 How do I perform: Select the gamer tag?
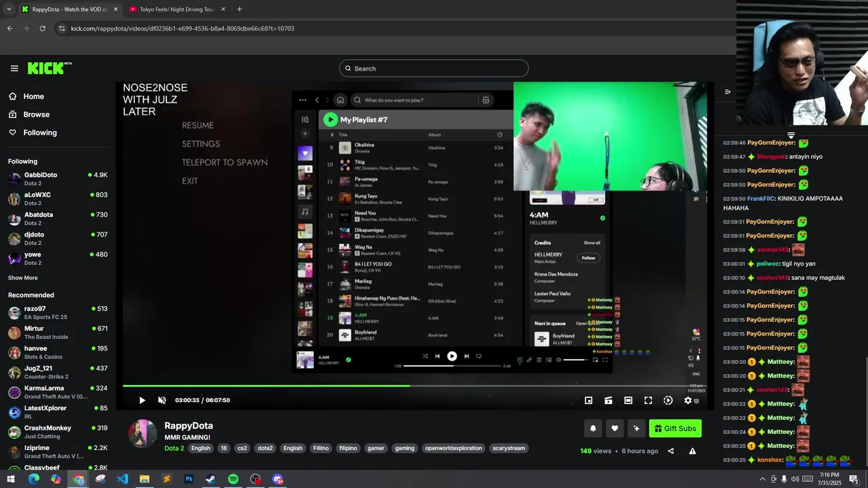[376, 448]
